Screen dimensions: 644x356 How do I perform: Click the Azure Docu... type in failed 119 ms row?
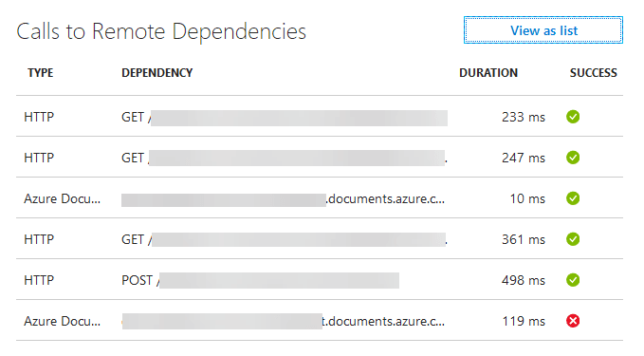click(62, 321)
